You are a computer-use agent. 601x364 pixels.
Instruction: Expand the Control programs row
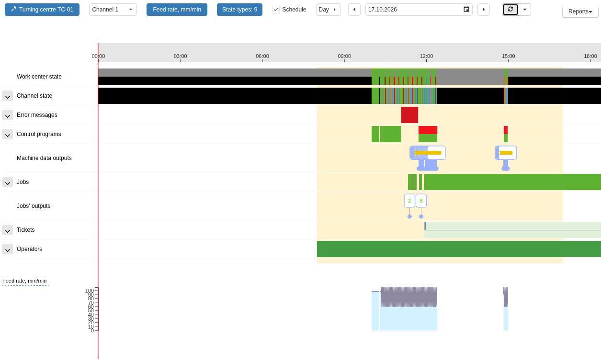tap(8, 134)
